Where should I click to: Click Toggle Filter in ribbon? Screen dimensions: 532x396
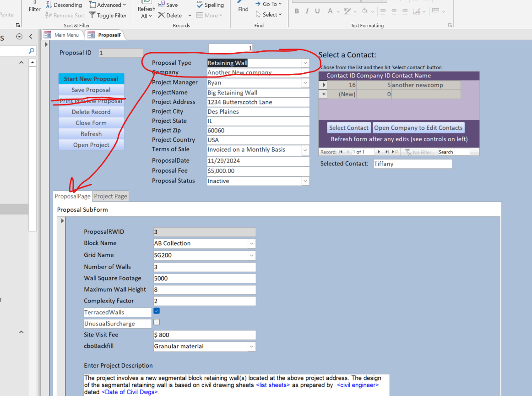pyautogui.click(x=108, y=15)
